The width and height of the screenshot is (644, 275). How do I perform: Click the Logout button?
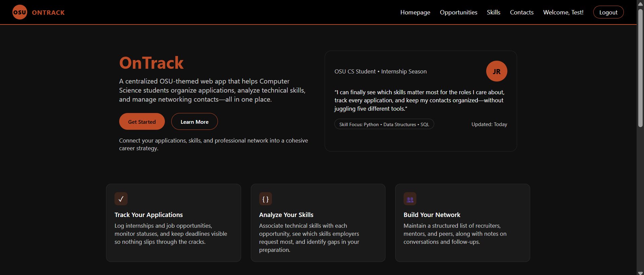point(608,12)
